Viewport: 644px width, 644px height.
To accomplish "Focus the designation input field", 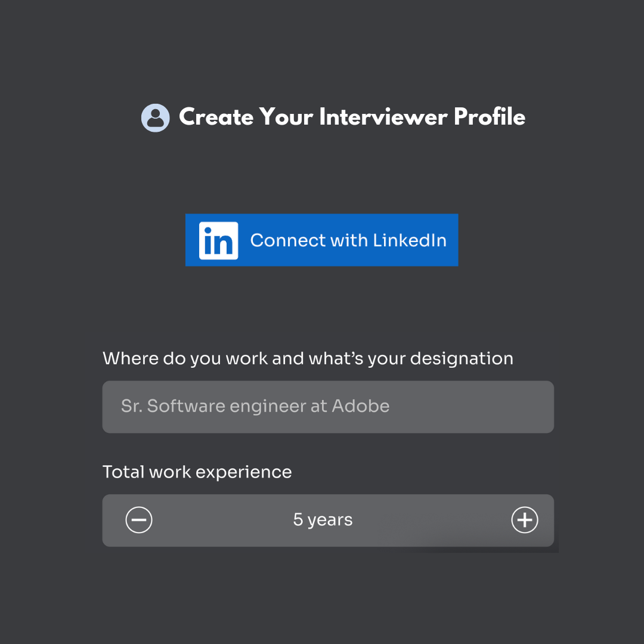I will tap(328, 407).
